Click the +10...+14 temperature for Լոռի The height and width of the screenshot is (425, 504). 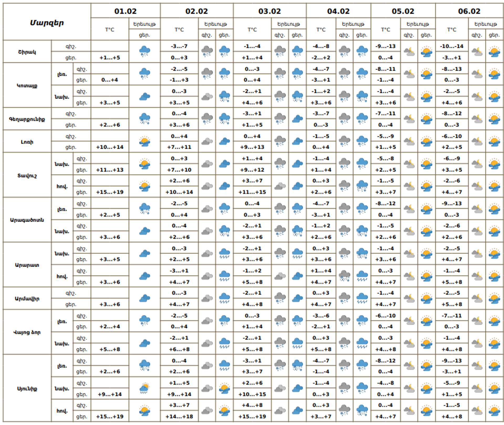tap(110, 147)
